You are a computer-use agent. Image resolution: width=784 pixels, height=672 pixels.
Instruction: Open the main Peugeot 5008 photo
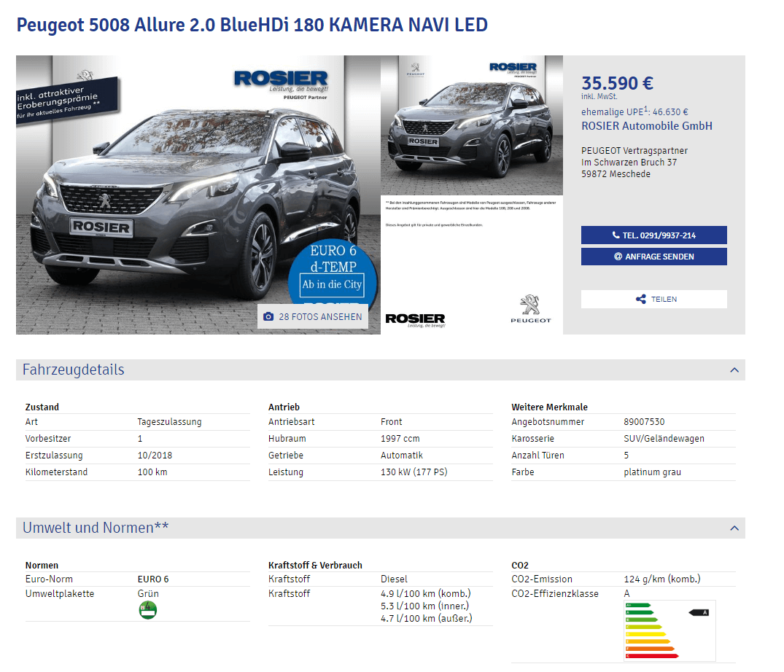(x=198, y=195)
